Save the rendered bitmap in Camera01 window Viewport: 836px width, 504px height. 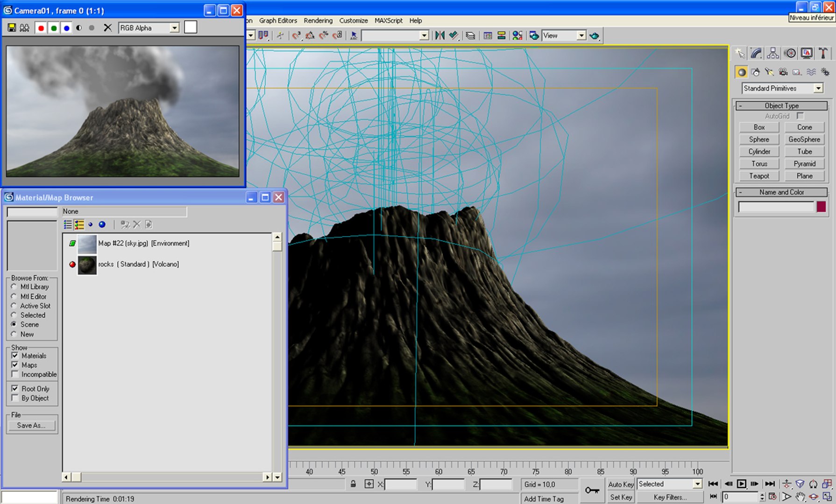coord(12,28)
